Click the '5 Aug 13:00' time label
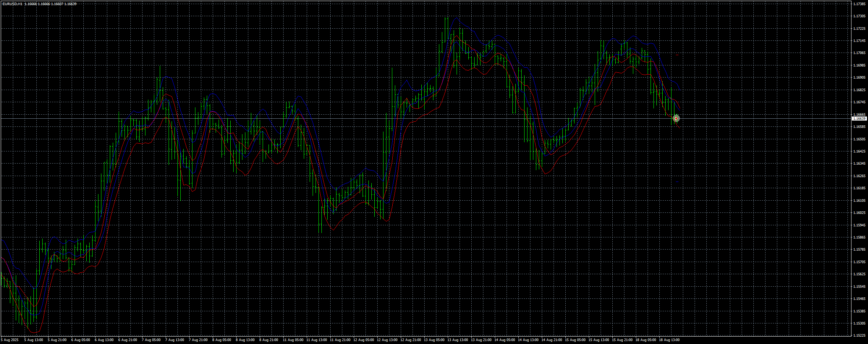868x344 pixels. (33, 340)
